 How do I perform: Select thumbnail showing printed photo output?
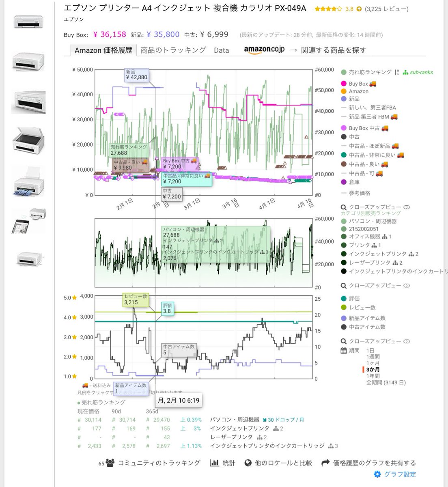tap(28, 181)
